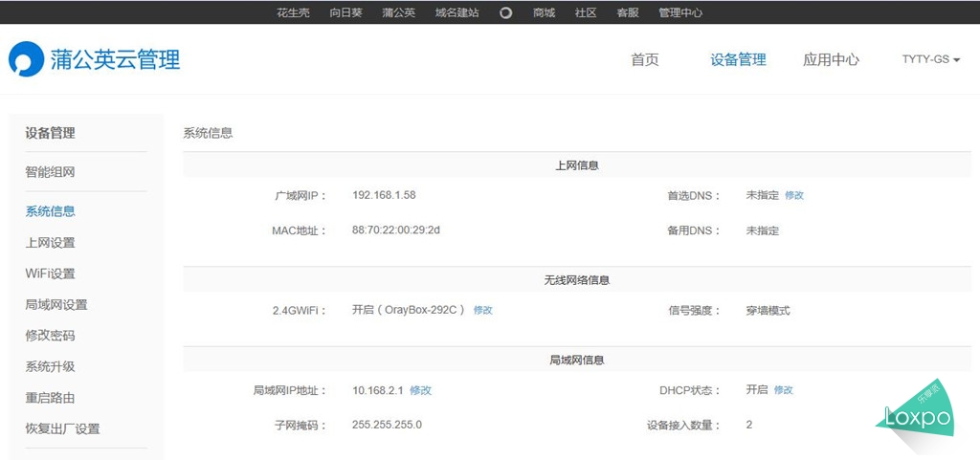980x460 pixels.
Task: Click the 系统信息 page heading
Action: [208, 133]
